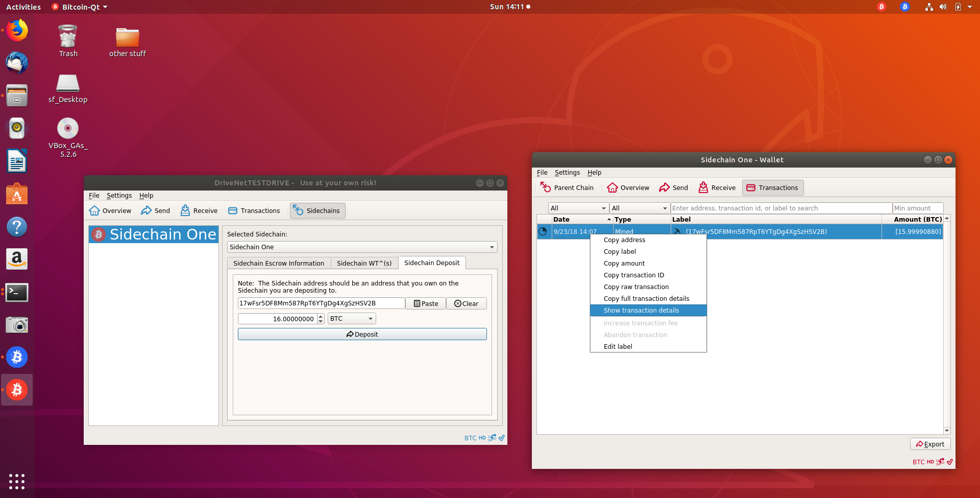Open the Screenshot camera dock icon

coord(17,325)
